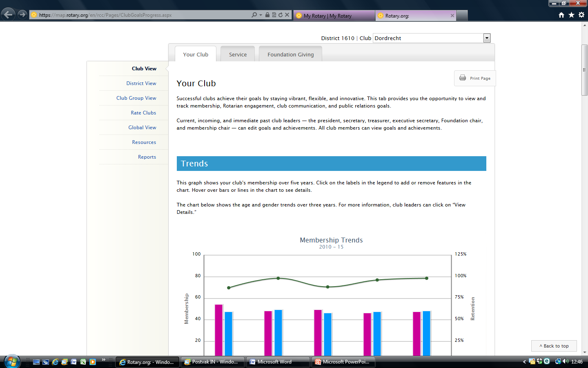588x368 pixels.
Task: Click the new mail envelope tray icon
Action: tap(532, 361)
